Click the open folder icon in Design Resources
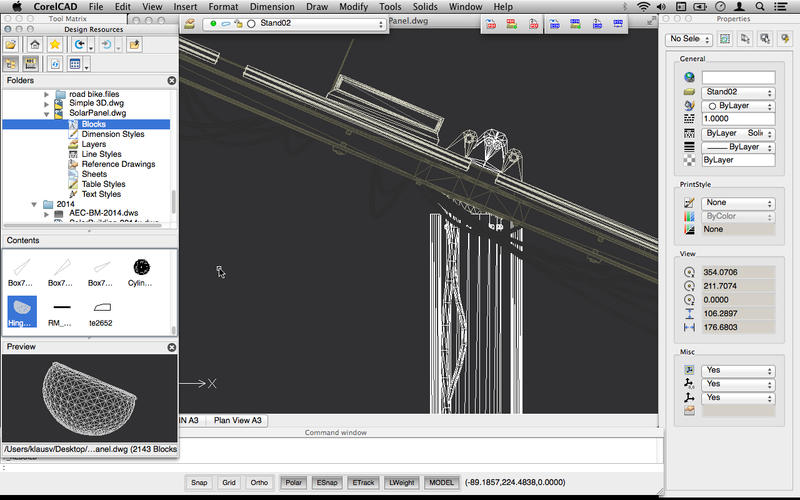Image resolution: width=800 pixels, height=500 pixels. click(11, 44)
